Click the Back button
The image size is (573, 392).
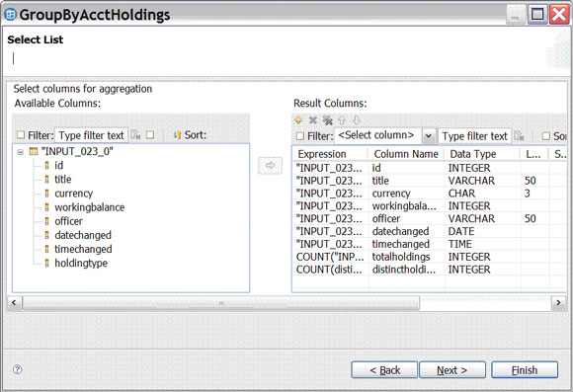tap(384, 370)
